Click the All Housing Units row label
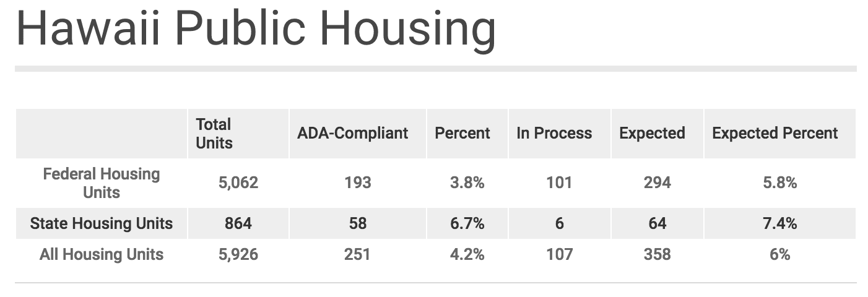This screenshot has width=868, height=297. 102,254
